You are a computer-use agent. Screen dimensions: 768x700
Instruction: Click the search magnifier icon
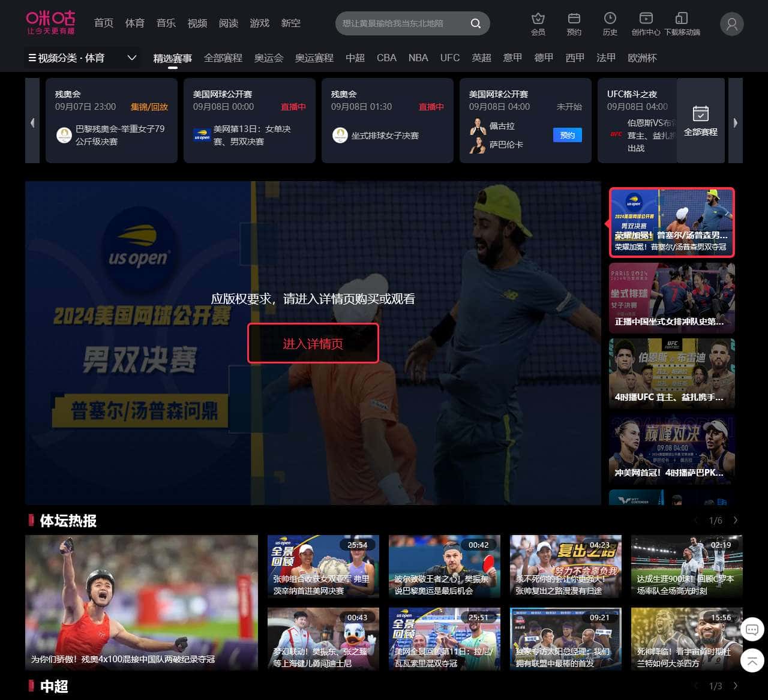(x=476, y=23)
